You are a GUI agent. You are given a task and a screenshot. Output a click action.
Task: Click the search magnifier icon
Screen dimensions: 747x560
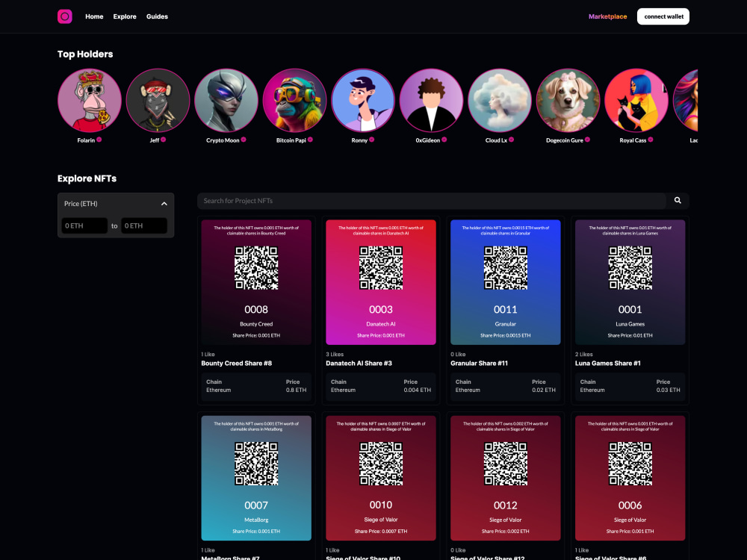[x=678, y=200]
